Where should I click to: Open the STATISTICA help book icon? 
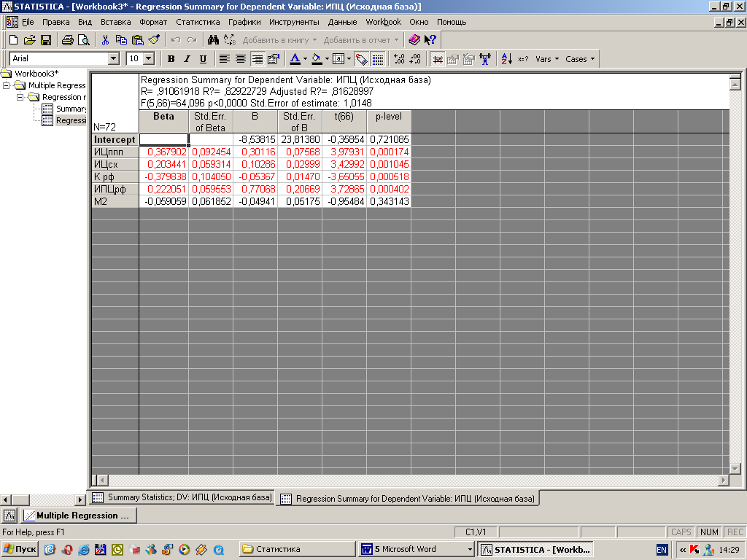414,40
